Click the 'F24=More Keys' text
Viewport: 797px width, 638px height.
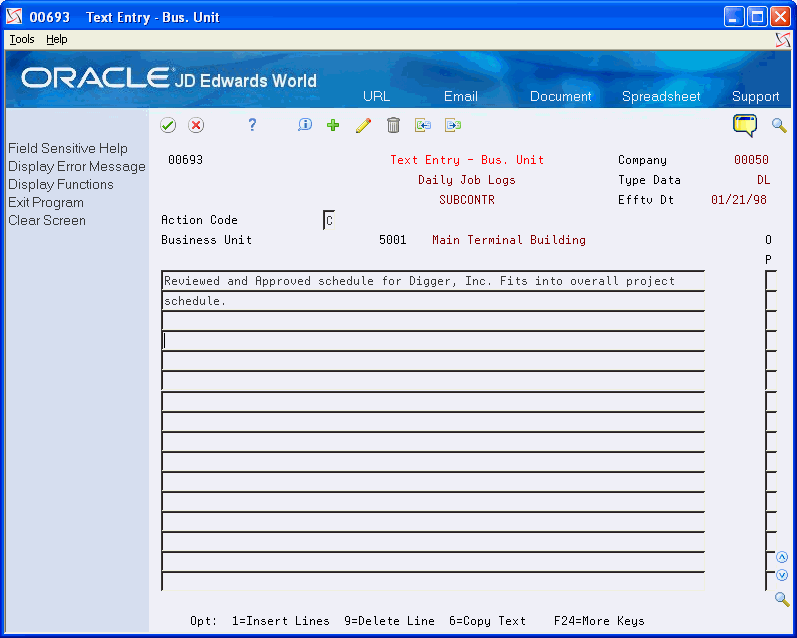click(599, 621)
